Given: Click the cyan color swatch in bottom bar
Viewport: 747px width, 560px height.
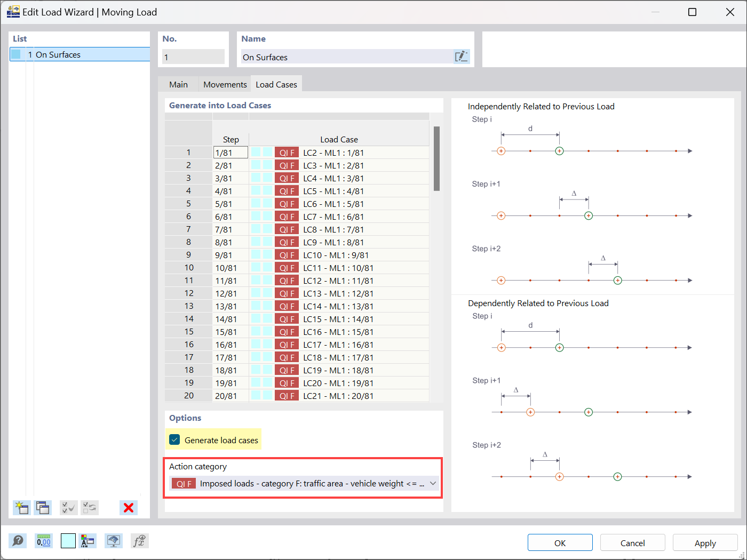Looking at the screenshot, I should click(x=68, y=541).
